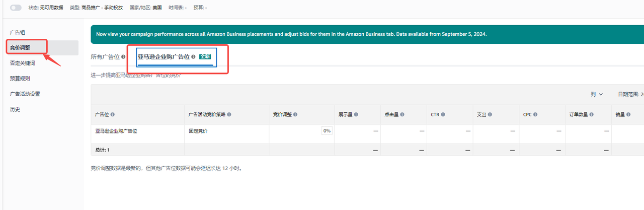Switch to the 所有广告位 tab
Screen dimensions: 644x210
pos(105,57)
